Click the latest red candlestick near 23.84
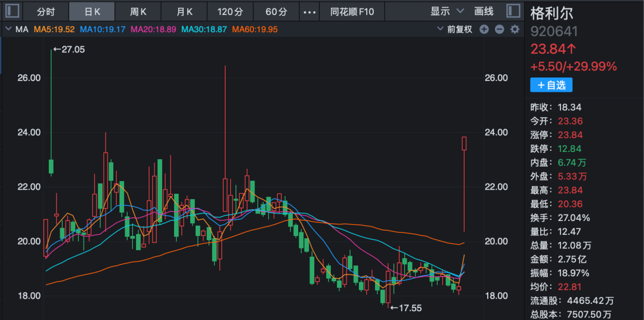This screenshot has height=320, width=644. point(464,143)
